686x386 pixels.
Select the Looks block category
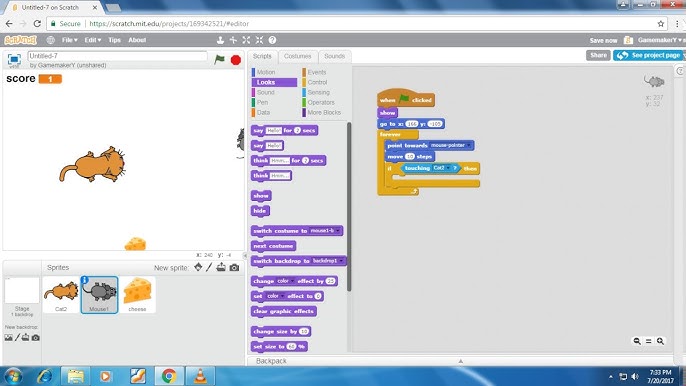(x=274, y=82)
